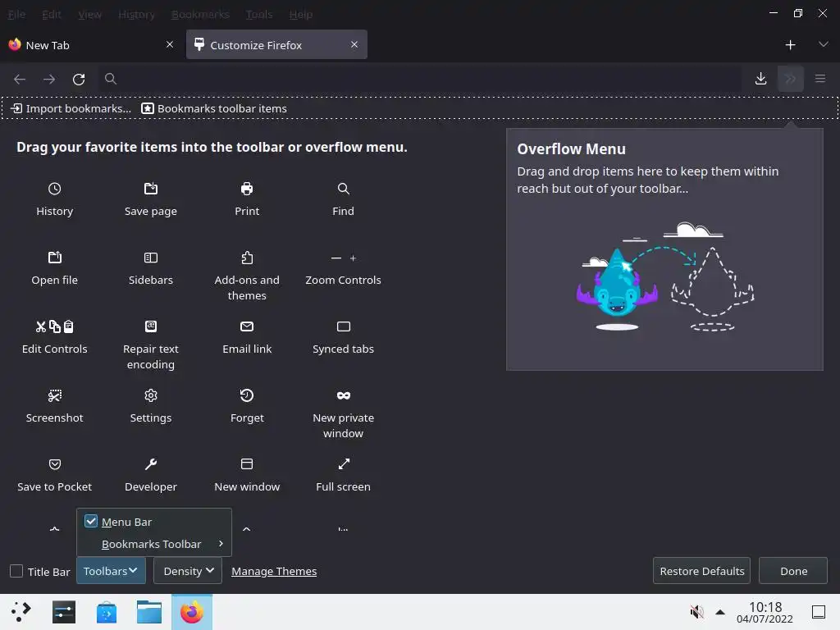Open the File menu
The width and height of the screenshot is (840, 630).
pos(16,15)
